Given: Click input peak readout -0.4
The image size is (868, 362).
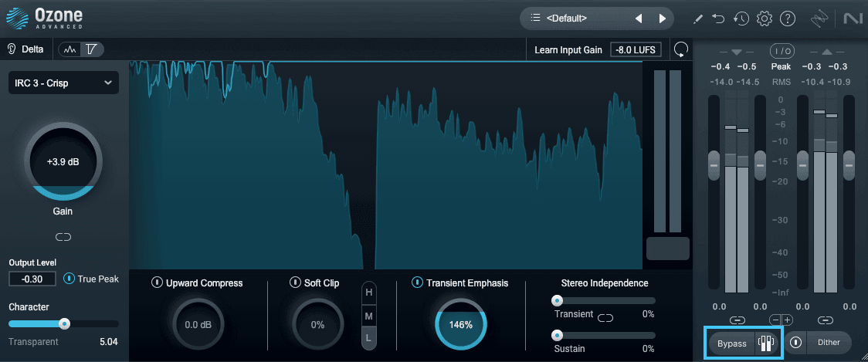Looking at the screenshot, I should tap(721, 66).
